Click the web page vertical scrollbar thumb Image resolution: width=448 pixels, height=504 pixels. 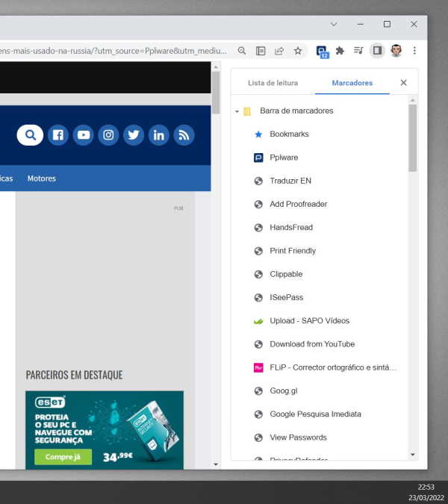click(x=216, y=93)
